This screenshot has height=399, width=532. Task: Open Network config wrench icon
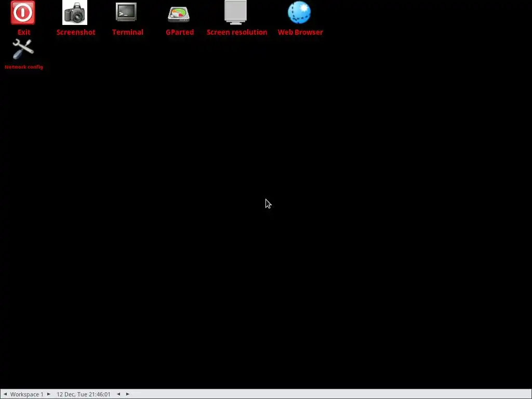tap(23, 49)
